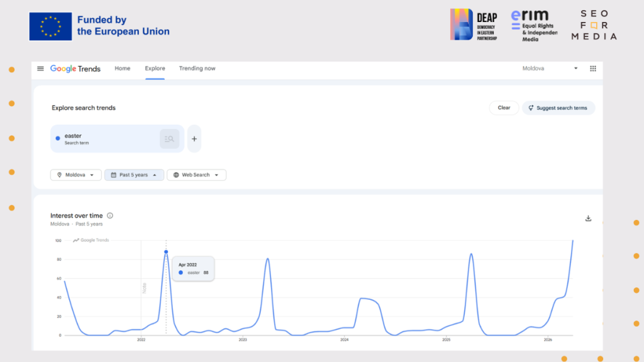Viewport: 644px width, 362px height.
Task: Download the Interest over time chart
Action: click(x=588, y=219)
